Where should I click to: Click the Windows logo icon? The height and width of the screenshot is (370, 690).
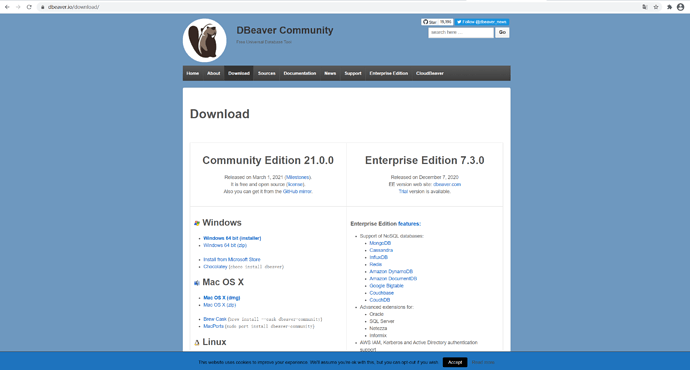(x=197, y=223)
